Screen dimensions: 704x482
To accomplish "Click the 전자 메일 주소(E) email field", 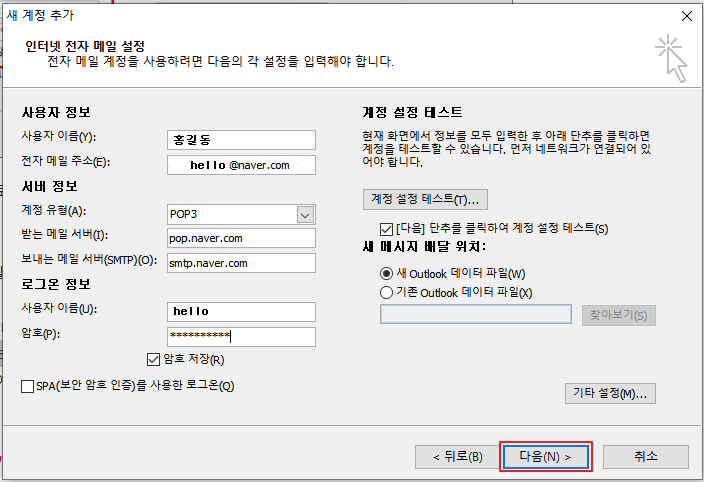I will [242, 165].
